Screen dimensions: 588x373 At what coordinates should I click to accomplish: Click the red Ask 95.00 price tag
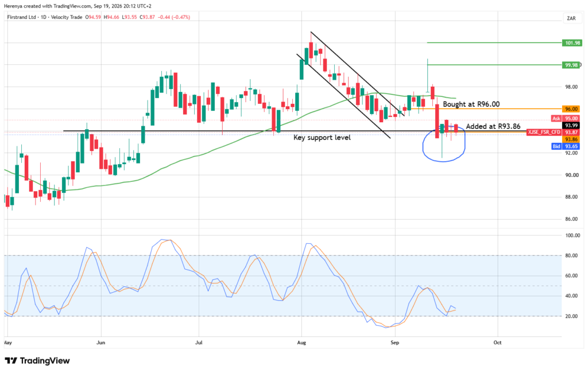(565, 118)
